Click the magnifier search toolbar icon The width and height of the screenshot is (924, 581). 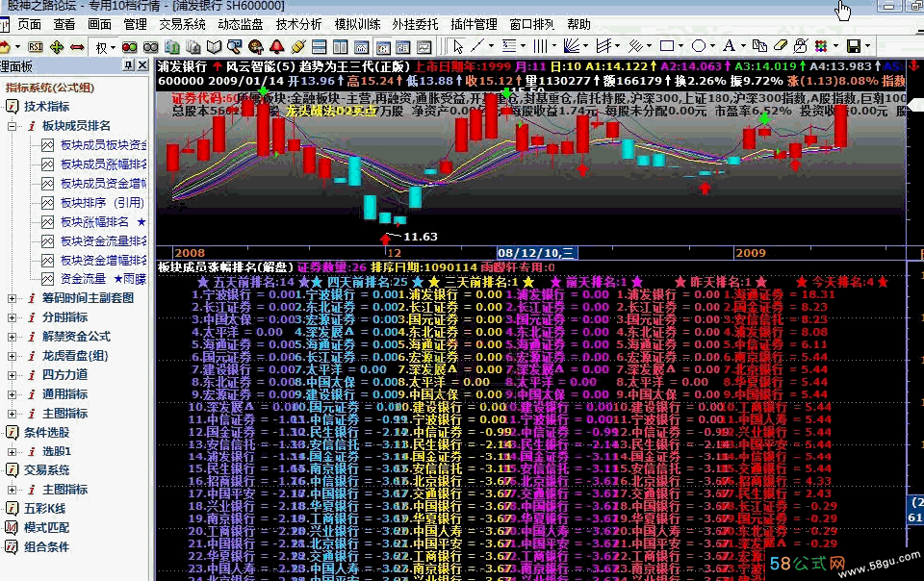coord(235,46)
